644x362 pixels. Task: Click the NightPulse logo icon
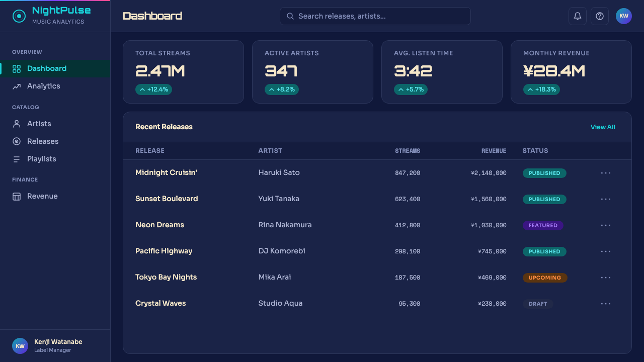(x=19, y=16)
